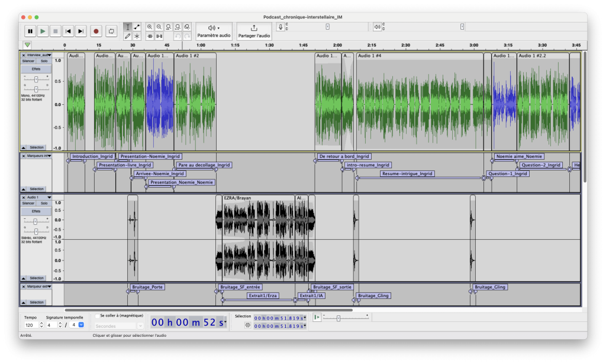Click the Undo arrow icon

(178, 36)
